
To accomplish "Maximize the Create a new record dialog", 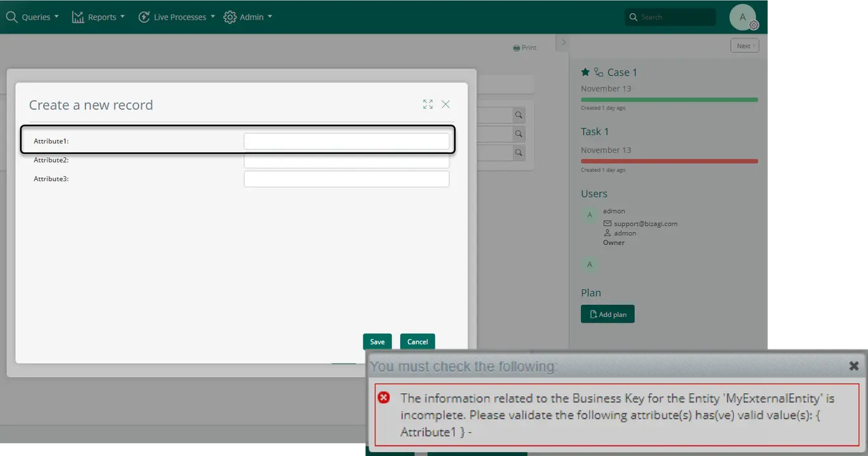I will click(428, 104).
